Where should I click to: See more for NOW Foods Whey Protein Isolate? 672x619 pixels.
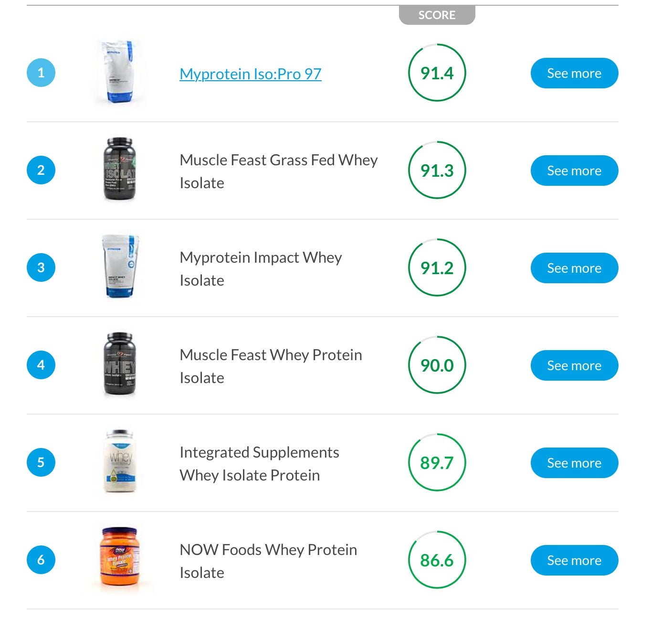click(574, 560)
